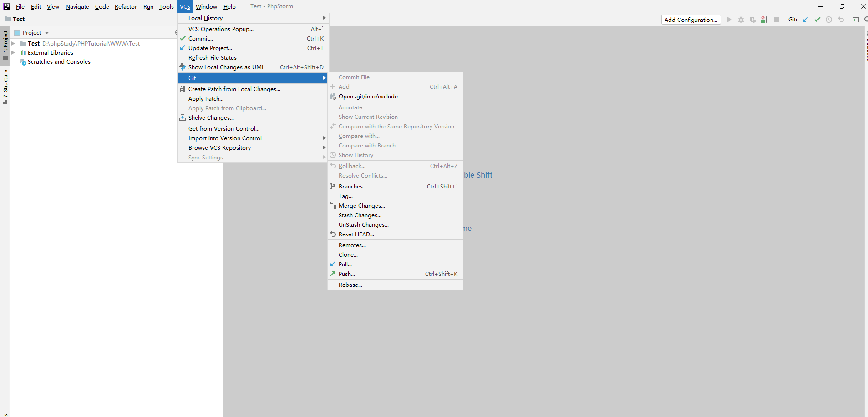Click Git Show History clock toolbar icon

click(829, 20)
